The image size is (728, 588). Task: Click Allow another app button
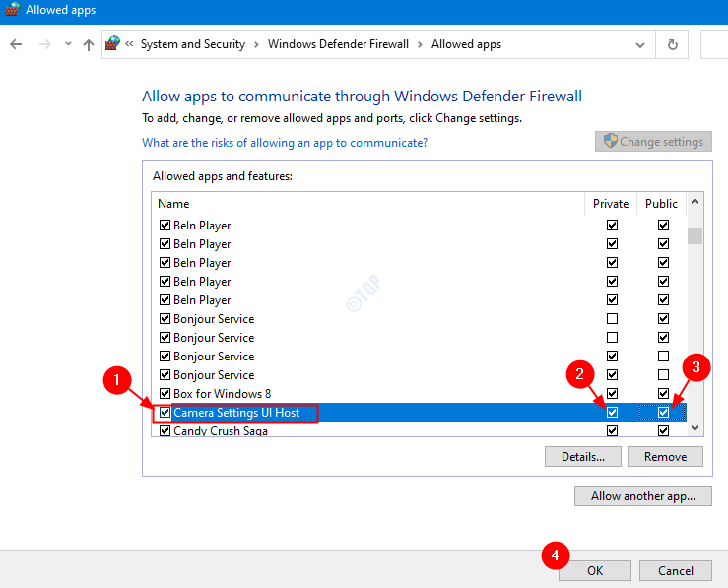642,496
